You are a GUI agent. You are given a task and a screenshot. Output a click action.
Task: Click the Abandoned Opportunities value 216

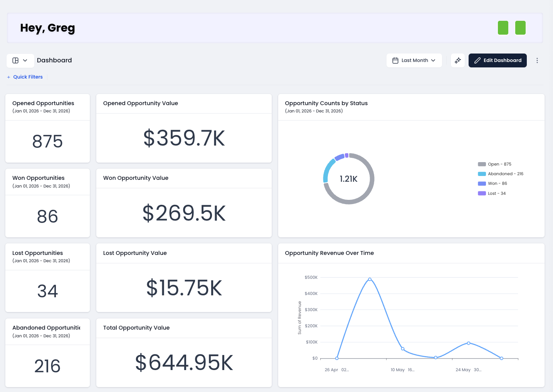[x=47, y=366]
